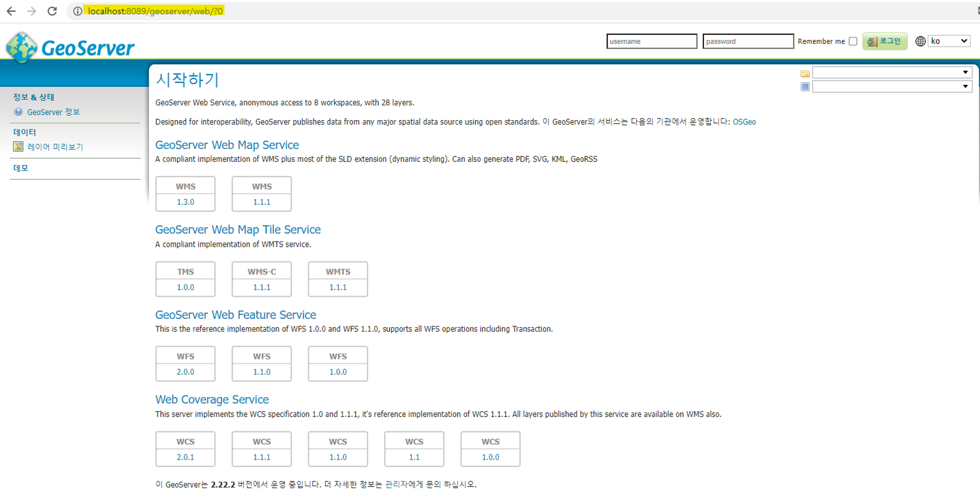Click the GeoServer globe logo
This screenshot has height=497, width=980.
pyautogui.click(x=21, y=48)
